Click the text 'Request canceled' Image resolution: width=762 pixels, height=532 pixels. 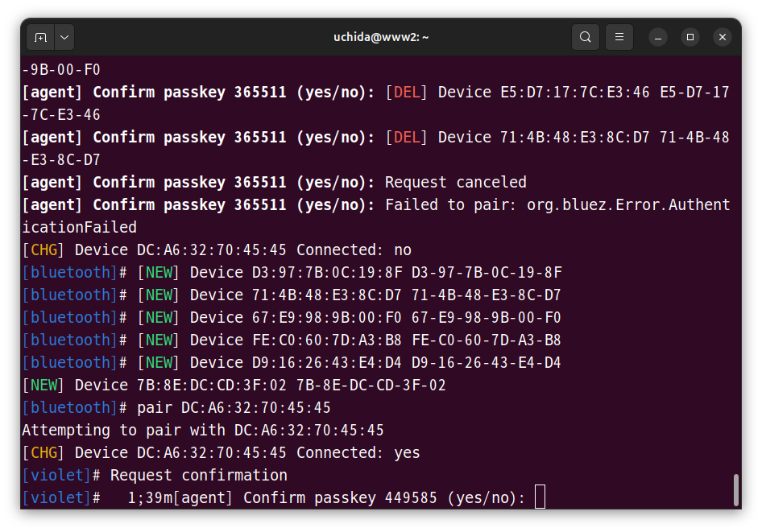coord(455,183)
